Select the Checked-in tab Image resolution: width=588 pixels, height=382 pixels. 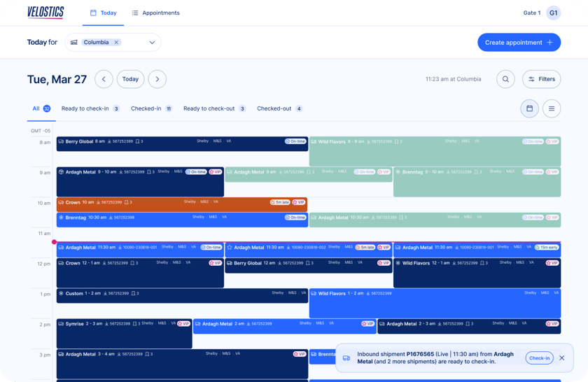coord(151,108)
